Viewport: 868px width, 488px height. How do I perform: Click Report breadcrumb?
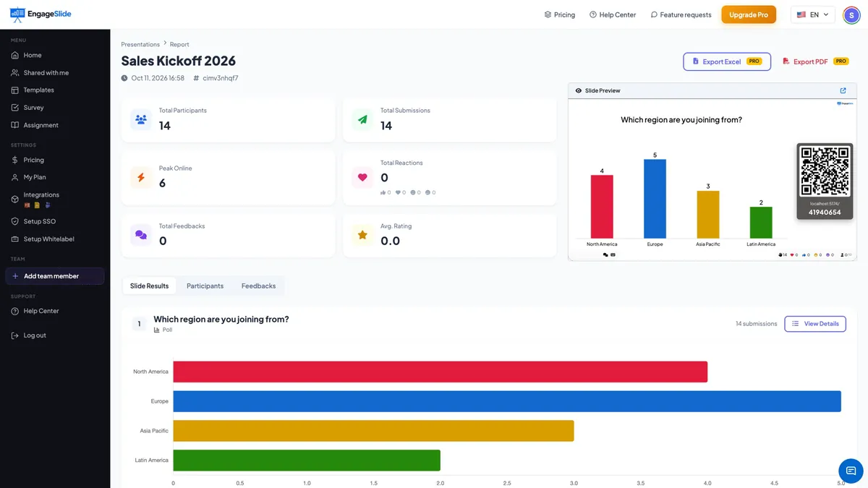(179, 45)
